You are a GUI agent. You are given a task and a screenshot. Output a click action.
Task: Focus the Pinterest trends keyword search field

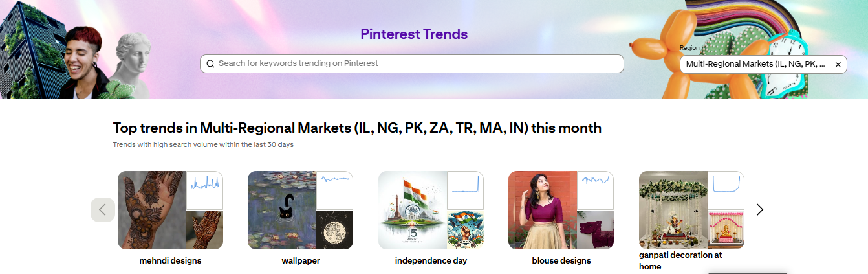[414, 63]
